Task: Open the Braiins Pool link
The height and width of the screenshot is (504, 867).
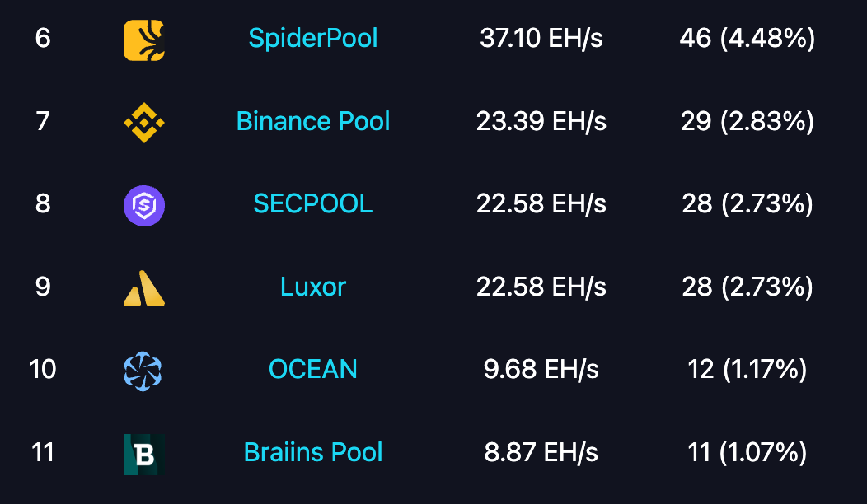Action: 313,452
